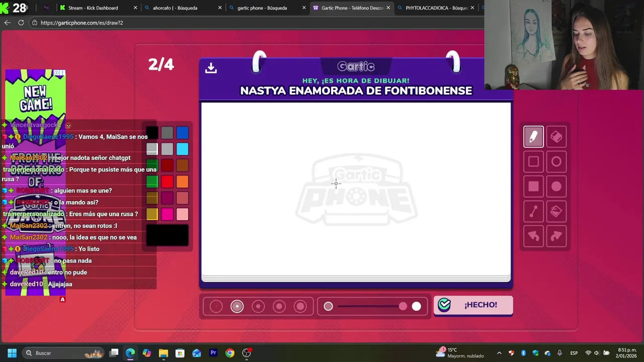Pick the dark gray color swatch

coord(167,133)
